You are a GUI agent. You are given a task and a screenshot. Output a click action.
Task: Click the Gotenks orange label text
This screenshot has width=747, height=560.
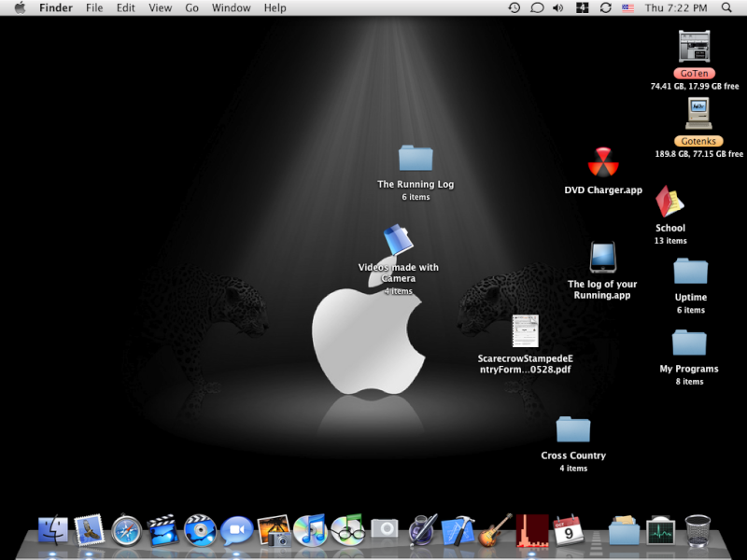pos(698,141)
